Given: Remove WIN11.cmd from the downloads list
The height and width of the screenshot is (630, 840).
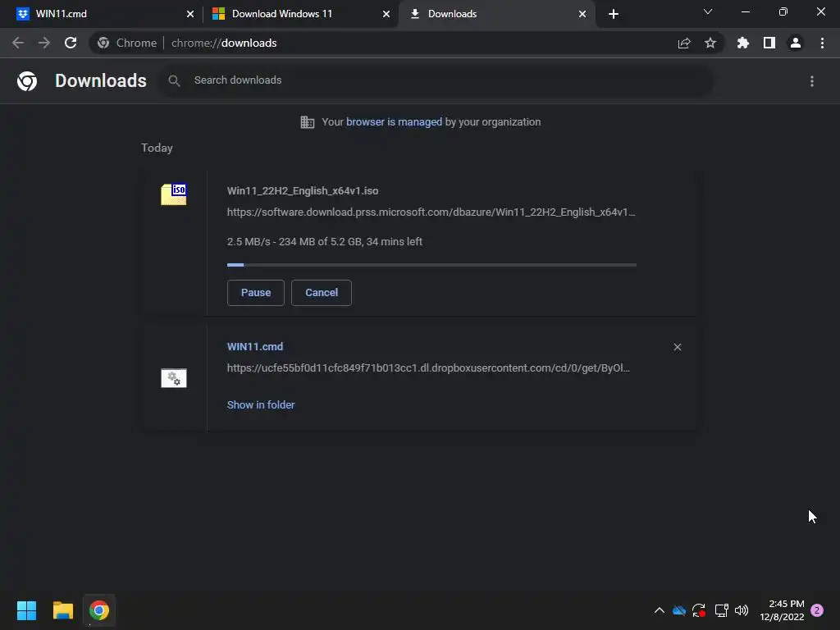Looking at the screenshot, I should click(678, 347).
